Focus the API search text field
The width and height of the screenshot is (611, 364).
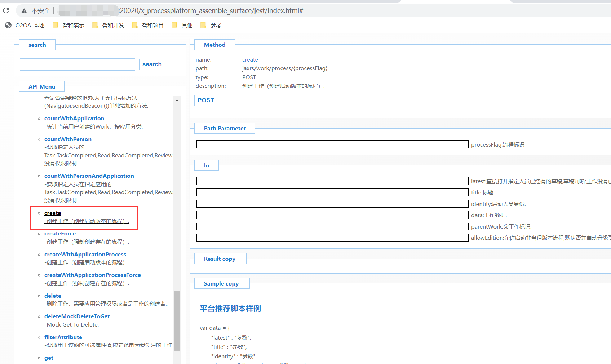click(x=78, y=64)
